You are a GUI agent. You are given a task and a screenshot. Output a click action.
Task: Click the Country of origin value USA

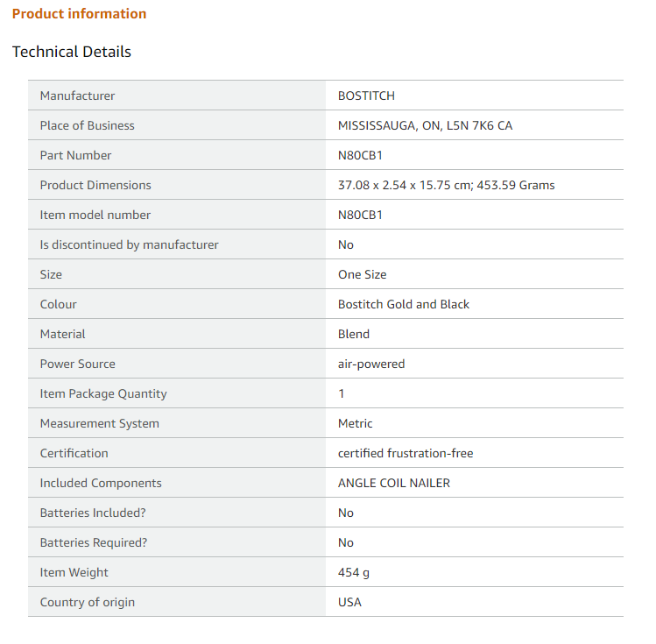point(349,602)
